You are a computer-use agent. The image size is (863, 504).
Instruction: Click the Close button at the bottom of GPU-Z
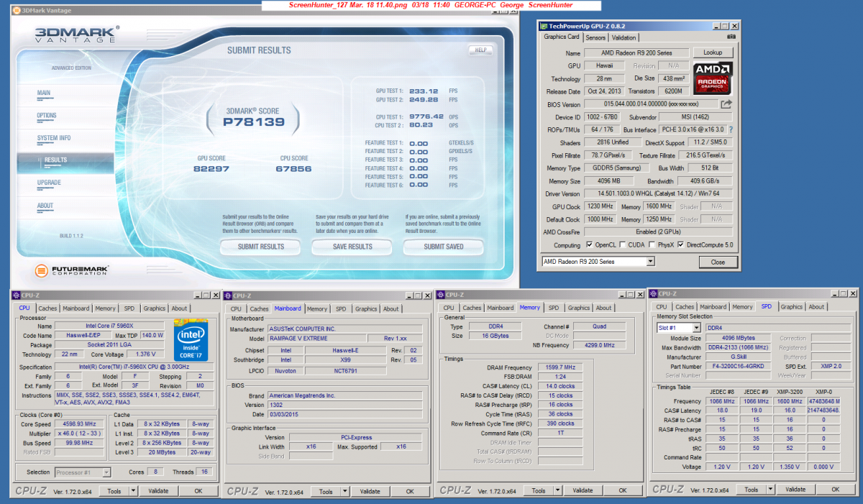[x=718, y=262]
